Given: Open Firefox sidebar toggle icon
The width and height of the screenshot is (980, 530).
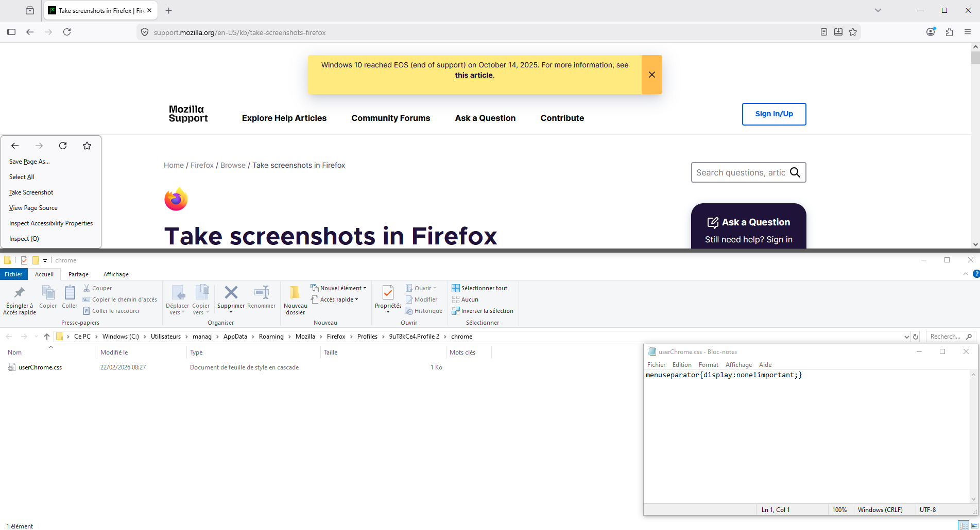Looking at the screenshot, I should 11,32.
